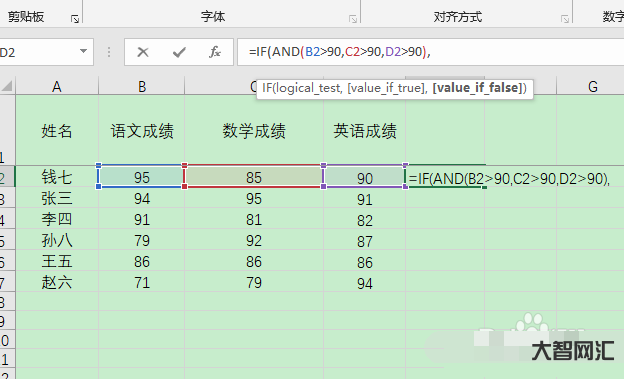The image size is (624, 379).
Task: Open Font group dialog launcher
Action: [353, 19]
